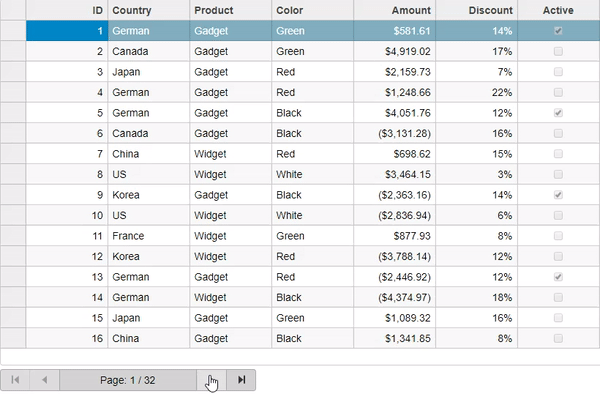Jump to the last page
600x394 pixels.
coord(241,380)
